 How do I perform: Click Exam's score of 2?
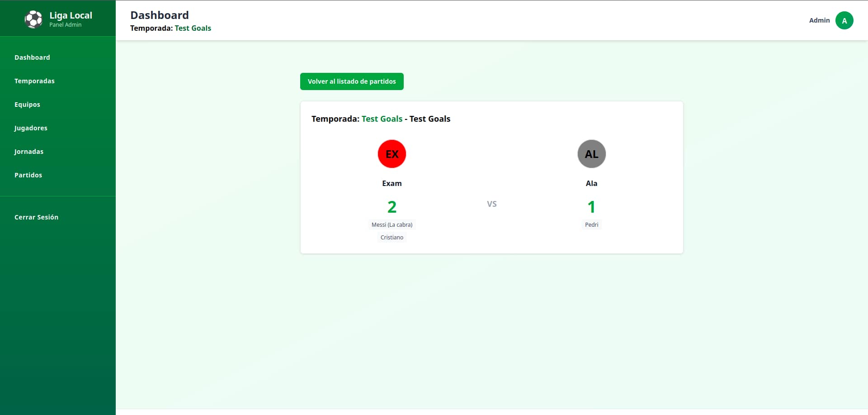pyautogui.click(x=392, y=207)
